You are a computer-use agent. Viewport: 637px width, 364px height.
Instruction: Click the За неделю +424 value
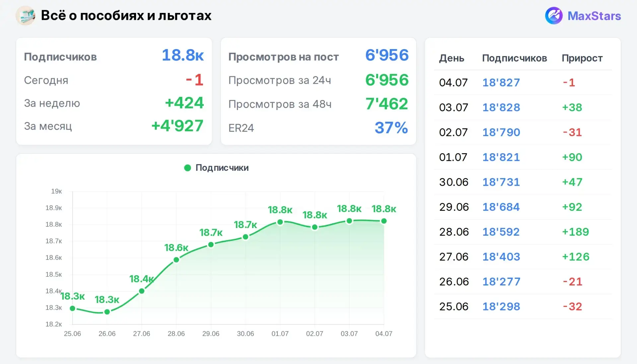click(x=184, y=103)
